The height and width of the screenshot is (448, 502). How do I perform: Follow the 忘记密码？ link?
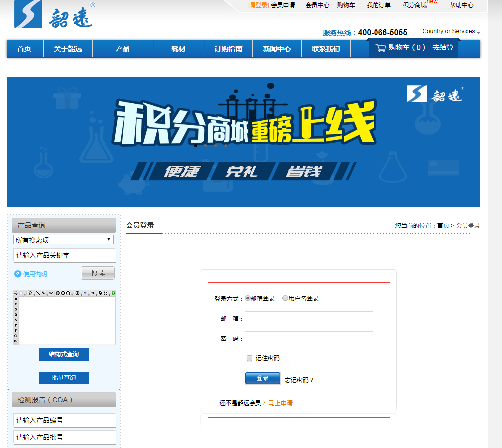click(x=299, y=380)
